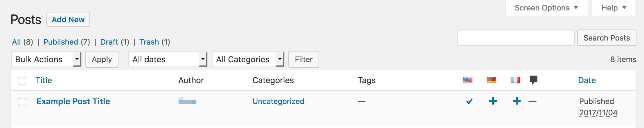
Task: Click the comments bubble column icon
Action: 533,80
